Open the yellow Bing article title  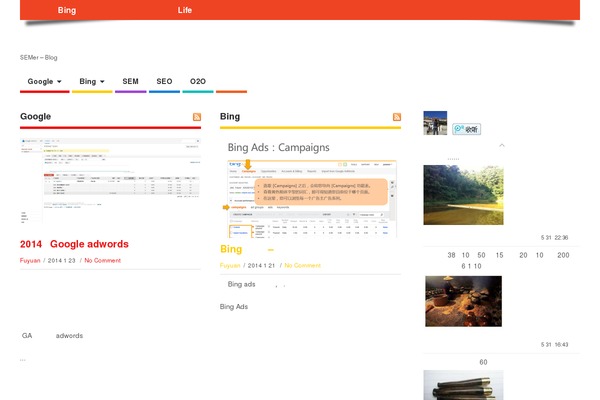(247, 249)
